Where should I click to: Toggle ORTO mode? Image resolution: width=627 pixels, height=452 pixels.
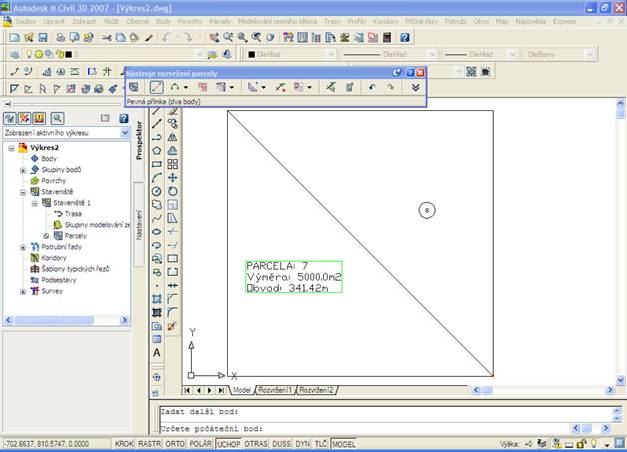click(175, 444)
